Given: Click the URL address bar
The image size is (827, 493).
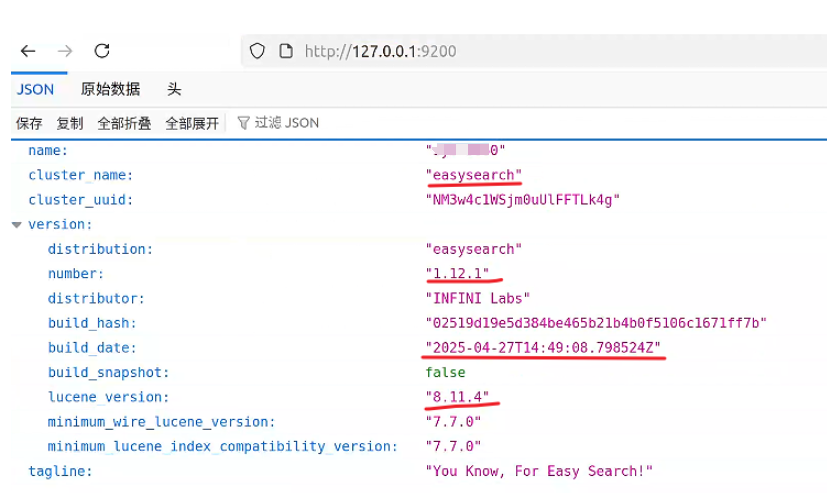Looking at the screenshot, I should point(500,51).
